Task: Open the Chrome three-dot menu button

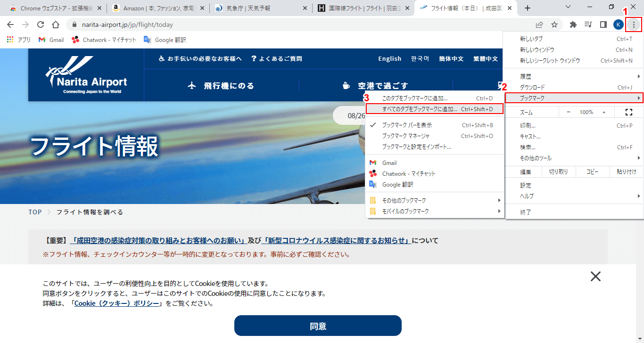Action: point(634,24)
